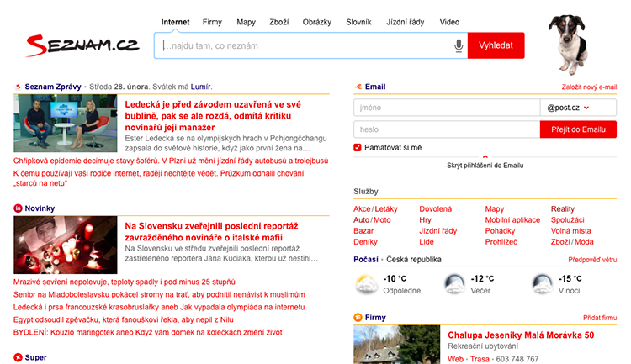Click the Přejít do Emailu button
631x364 pixels.
coord(577,129)
